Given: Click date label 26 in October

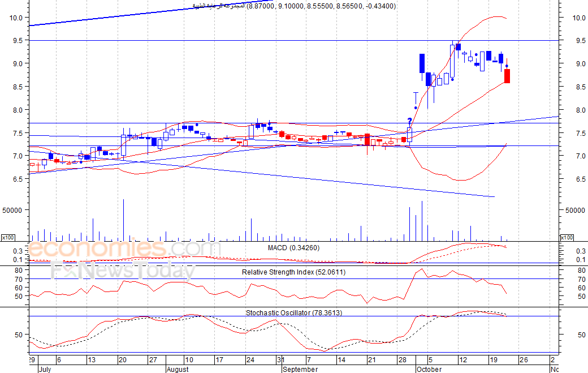Looking at the screenshot, I should 524,360.
